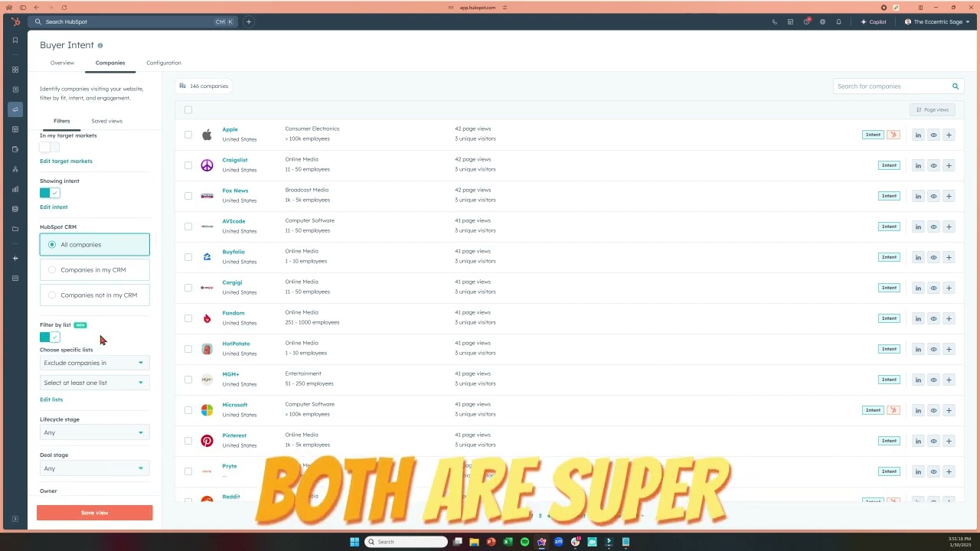Click the Save view button
980x551 pixels.
pyautogui.click(x=94, y=513)
